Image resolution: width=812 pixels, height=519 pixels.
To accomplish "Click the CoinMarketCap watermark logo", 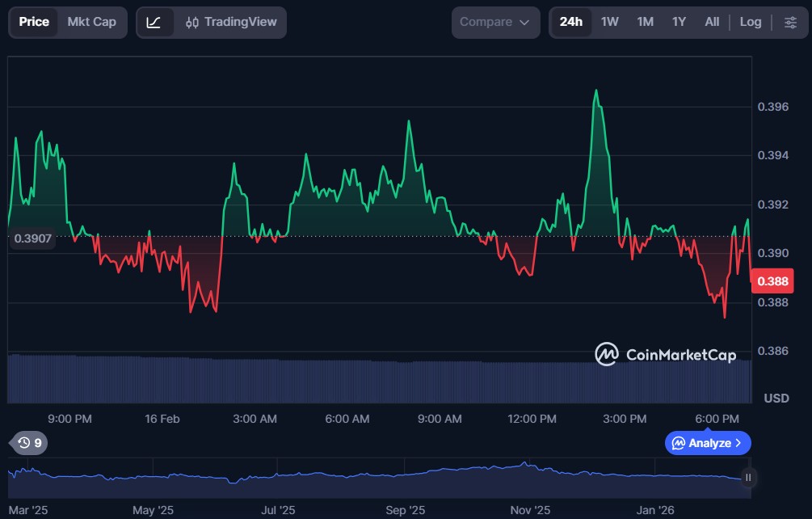I will [x=665, y=354].
